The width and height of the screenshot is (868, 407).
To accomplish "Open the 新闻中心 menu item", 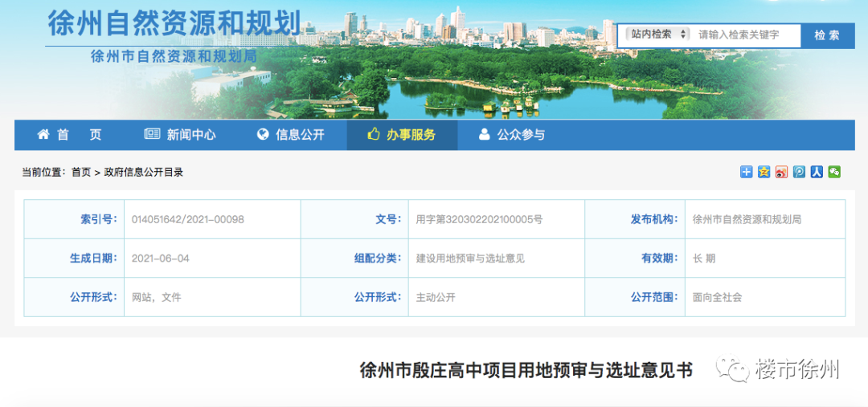I will point(180,135).
